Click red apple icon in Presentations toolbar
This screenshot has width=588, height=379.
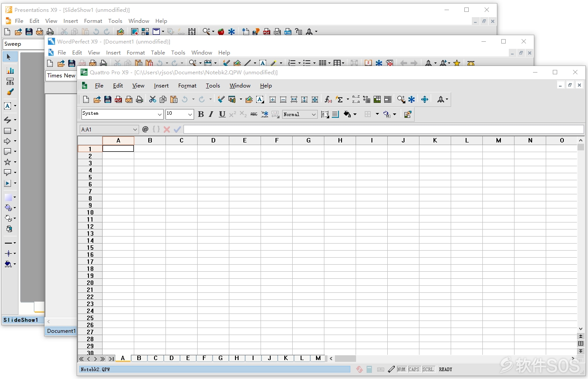pyautogui.click(x=221, y=32)
